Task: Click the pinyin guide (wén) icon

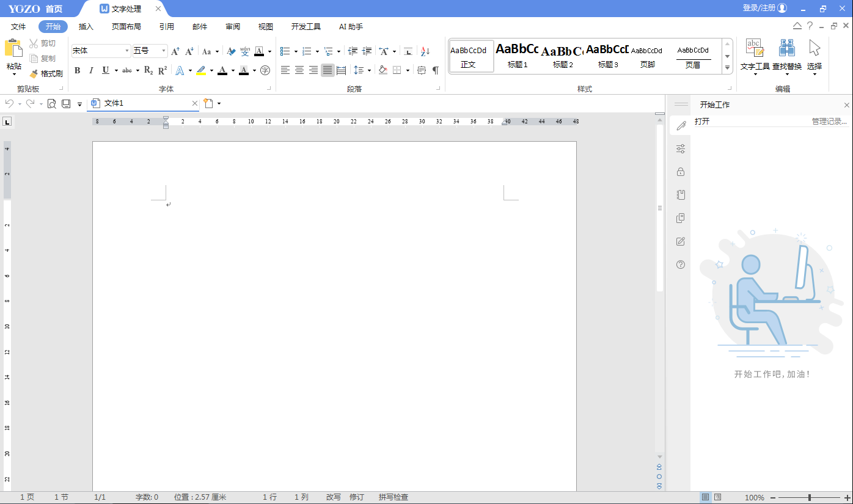Action: pos(245,51)
